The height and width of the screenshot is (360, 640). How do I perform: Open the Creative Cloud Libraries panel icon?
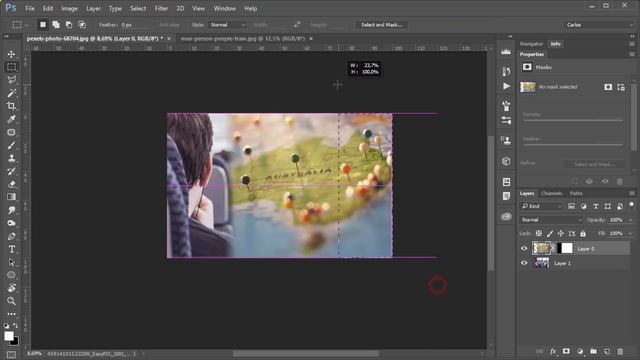pyautogui.click(x=506, y=216)
